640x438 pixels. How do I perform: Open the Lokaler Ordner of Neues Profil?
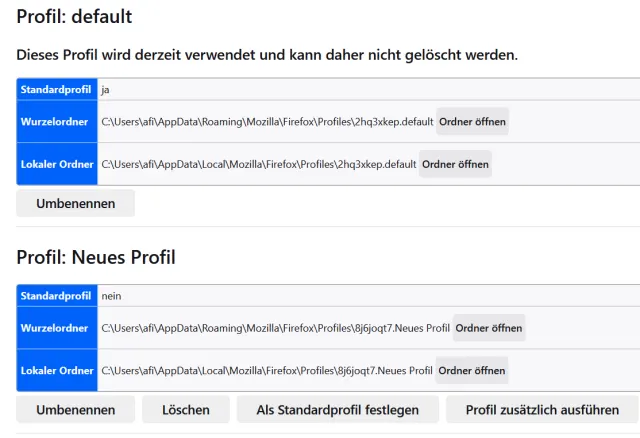pos(472,370)
